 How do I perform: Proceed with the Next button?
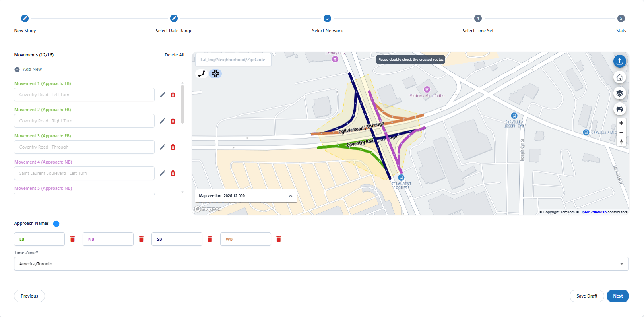pos(618,296)
